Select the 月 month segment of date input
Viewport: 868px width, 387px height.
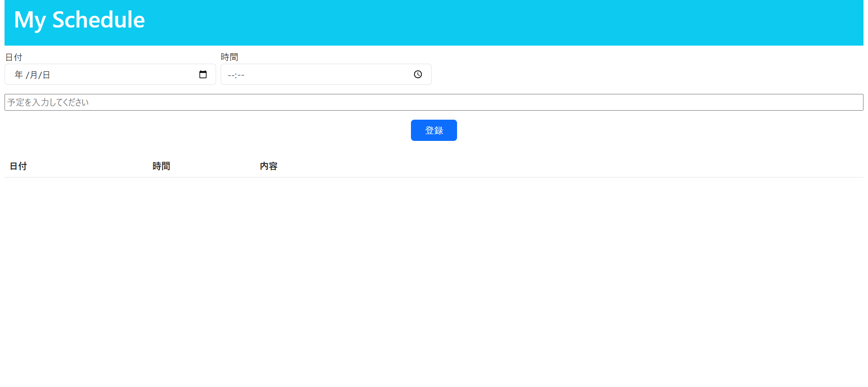[33, 75]
